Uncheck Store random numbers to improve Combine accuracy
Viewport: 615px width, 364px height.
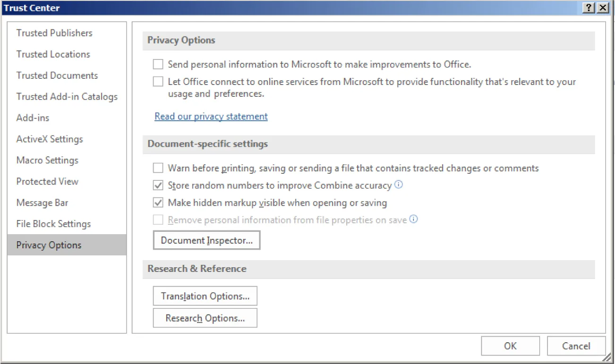[x=158, y=185]
